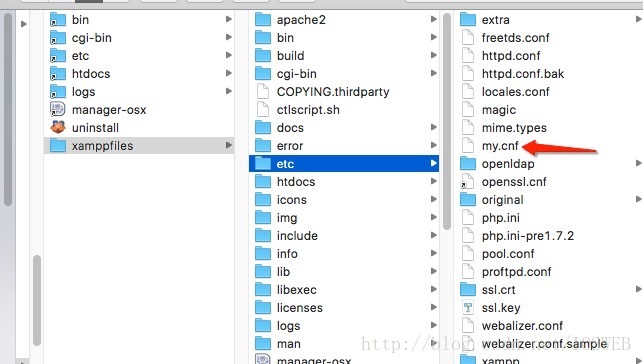Select the info folder name

pyautogui.click(x=287, y=254)
